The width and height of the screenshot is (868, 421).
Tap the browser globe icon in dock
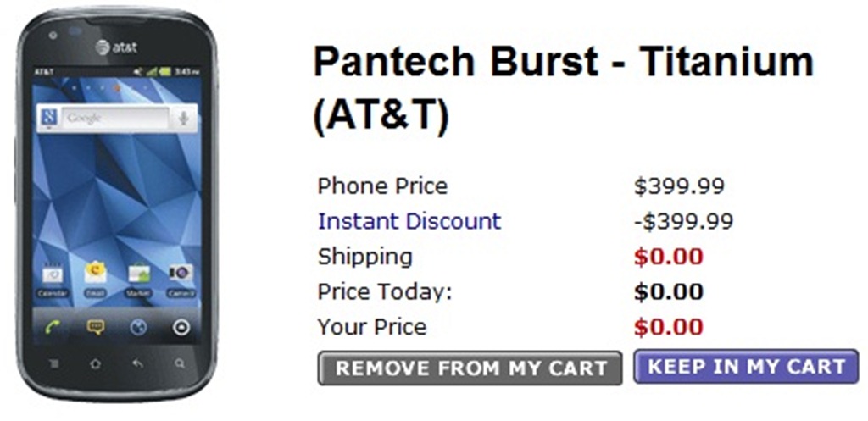[138, 327]
